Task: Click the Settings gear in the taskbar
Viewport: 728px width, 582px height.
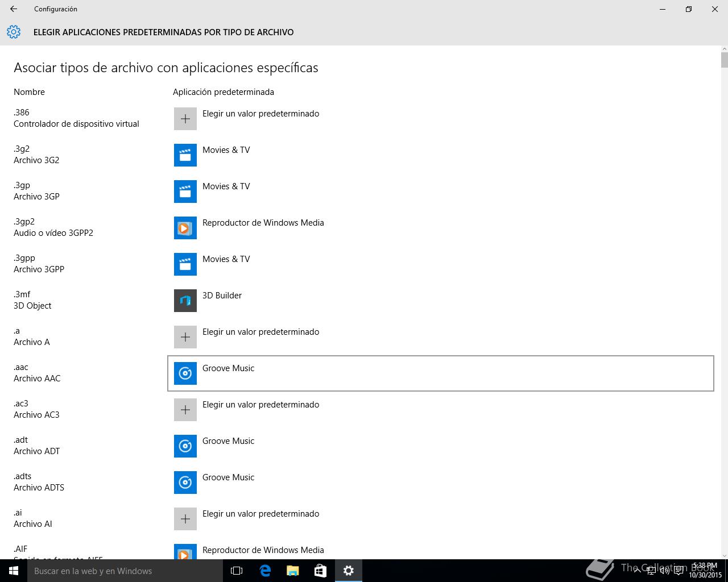Action: pos(349,571)
